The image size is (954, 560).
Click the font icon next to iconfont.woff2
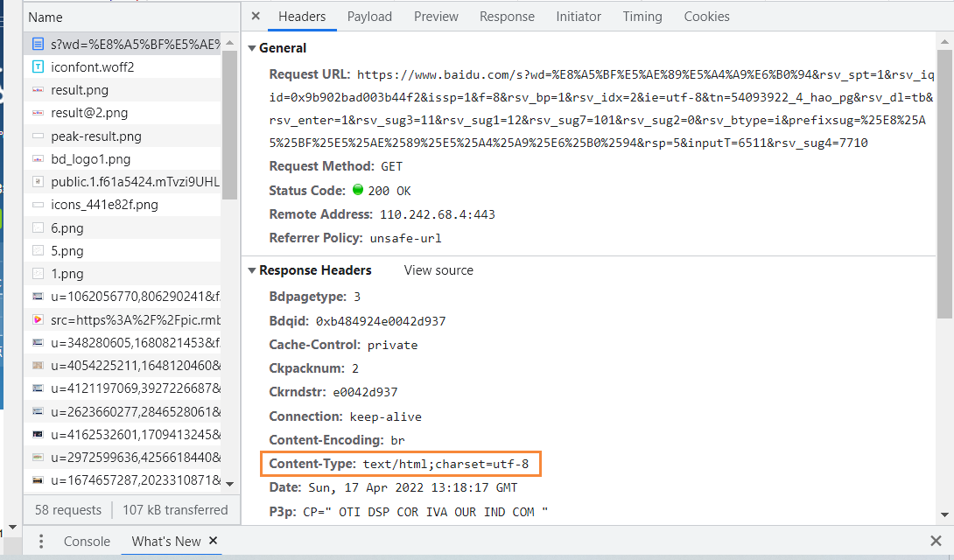tap(38, 66)
